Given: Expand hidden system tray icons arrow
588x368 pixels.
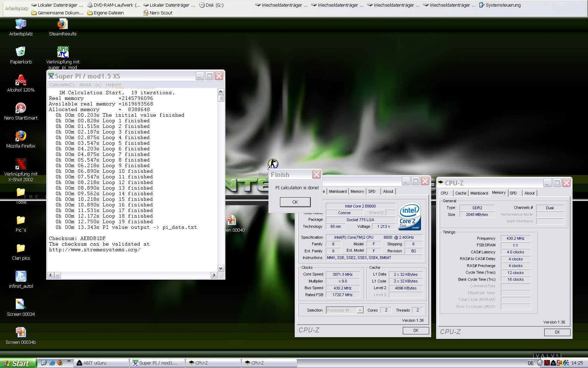Looking at the screenshot, I should (x=540, y=363).
